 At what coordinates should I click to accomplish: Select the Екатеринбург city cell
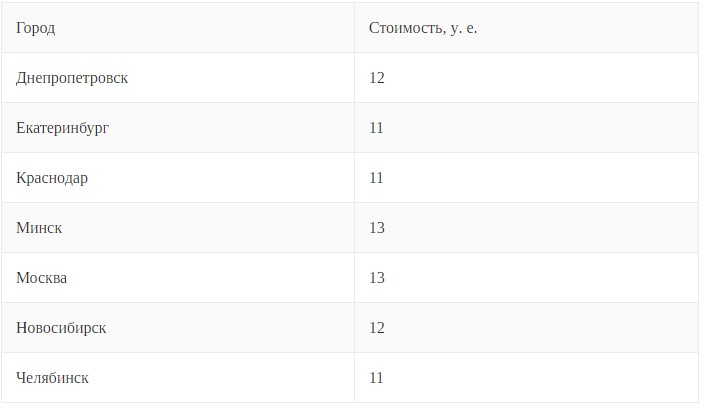[x=62, y=128]
